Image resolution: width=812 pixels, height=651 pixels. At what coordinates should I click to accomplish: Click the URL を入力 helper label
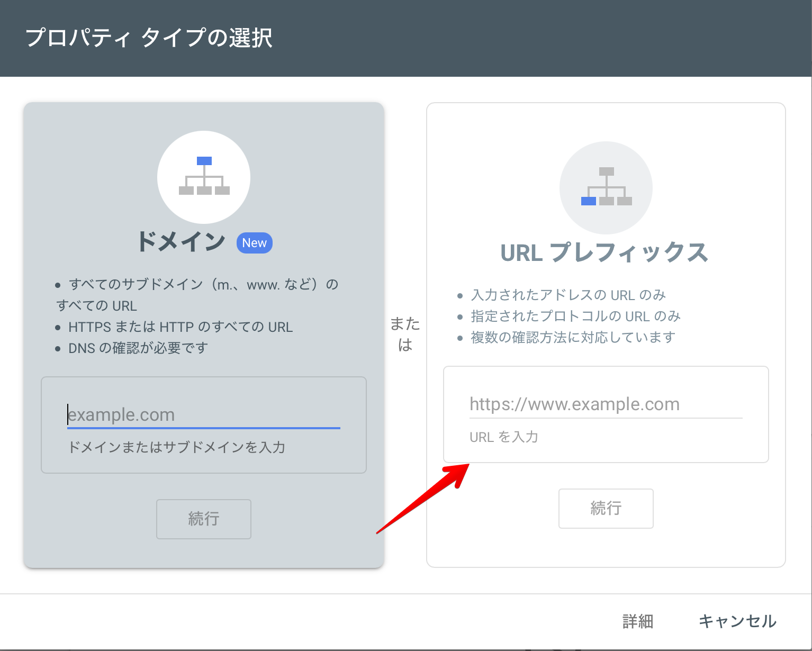point(503,437)
